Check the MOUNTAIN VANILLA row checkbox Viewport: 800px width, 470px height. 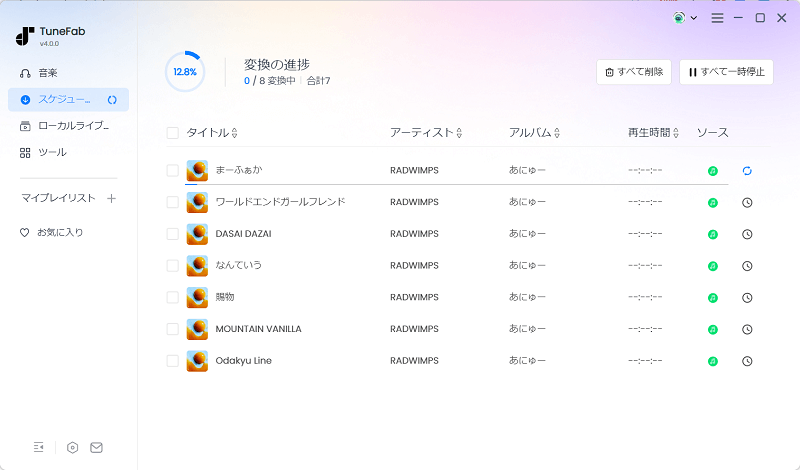(173, 329)
